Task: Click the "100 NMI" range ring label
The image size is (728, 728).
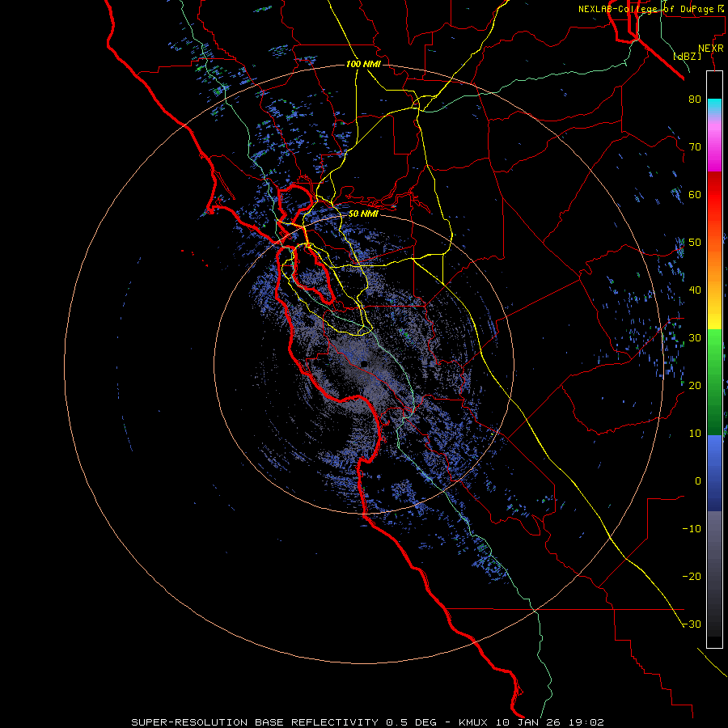Action: click(x=363, y=64)
